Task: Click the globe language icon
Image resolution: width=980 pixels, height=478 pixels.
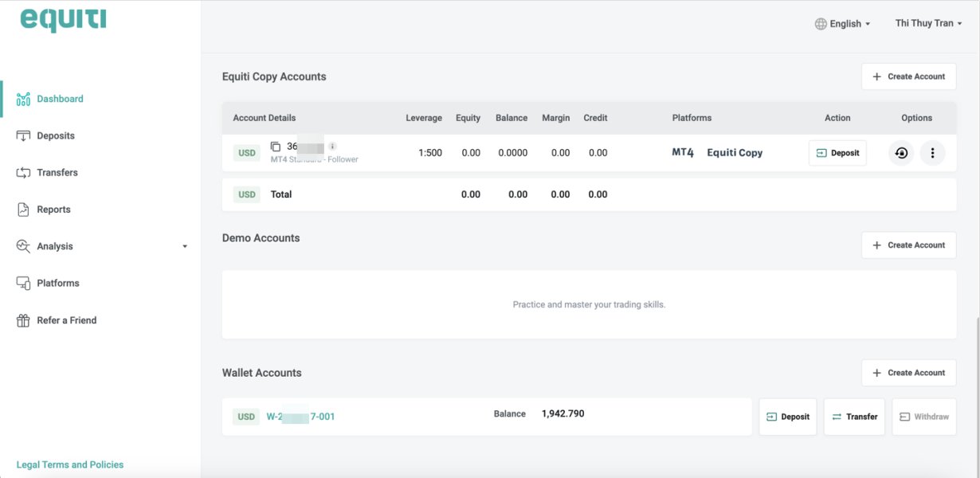Action: coord(821,24)
